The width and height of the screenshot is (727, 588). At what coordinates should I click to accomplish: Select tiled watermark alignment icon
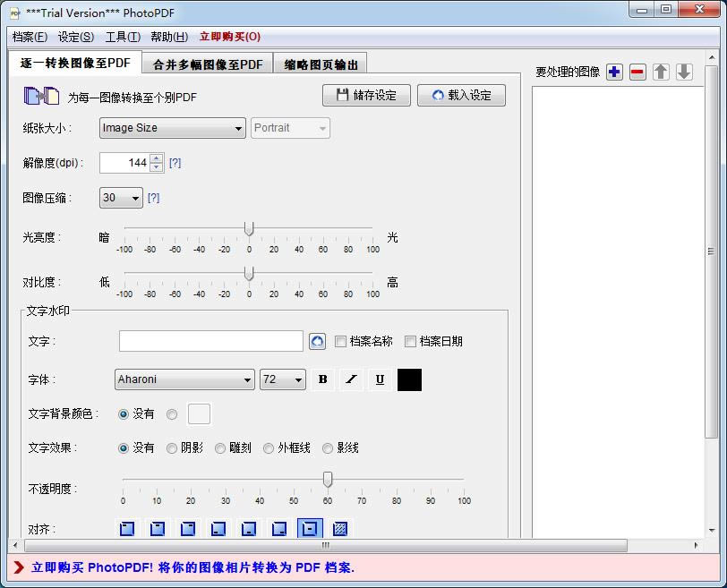click(x=340, y=529)
